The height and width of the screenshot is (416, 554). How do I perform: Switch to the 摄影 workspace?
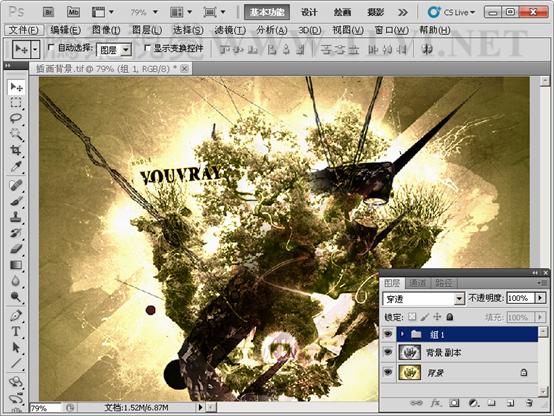[376, 12]
